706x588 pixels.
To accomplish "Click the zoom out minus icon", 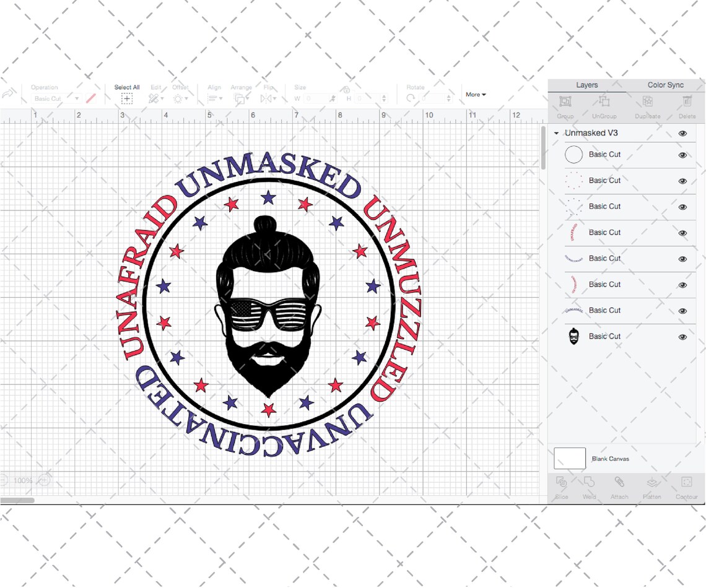I will click(x=4, y=480).
